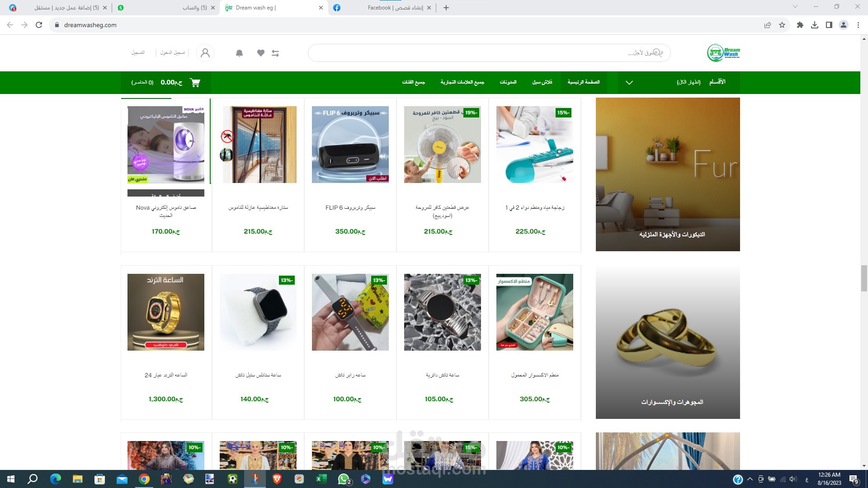This screenshot has width=868, height=488.
Task: Open WhatsApp from taskbar
Action: [344, 479]
